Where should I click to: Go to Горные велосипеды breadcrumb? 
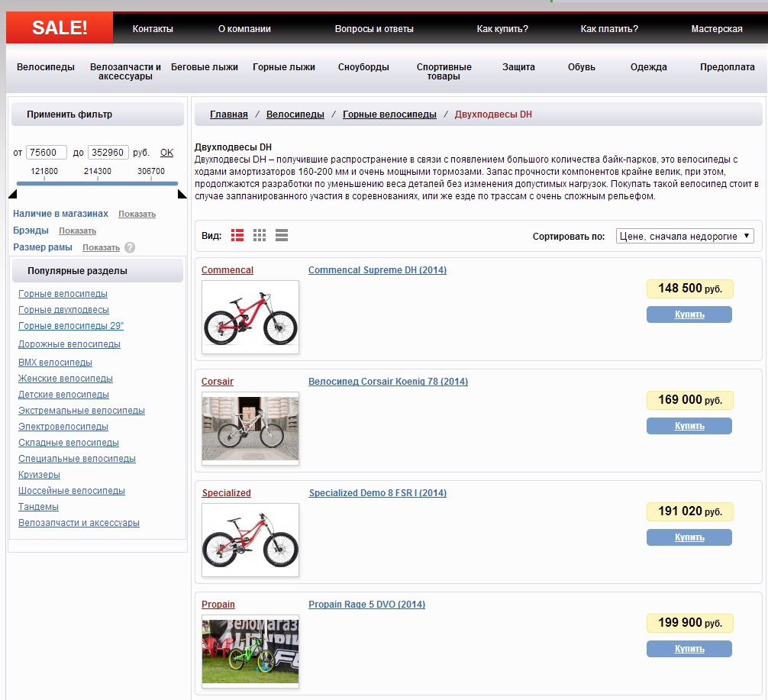[x=389, y=115]
